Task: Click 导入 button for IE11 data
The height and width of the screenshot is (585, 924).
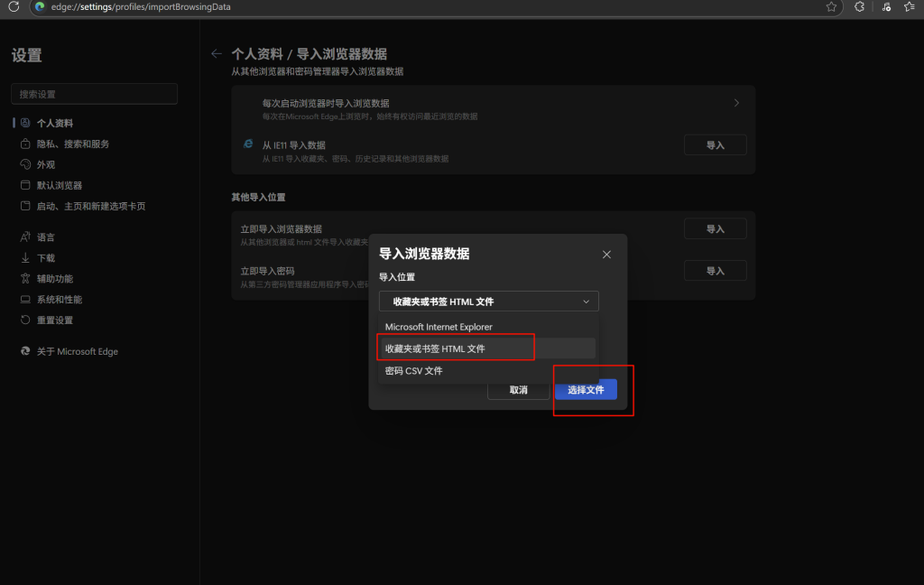Action: point(715,145)
